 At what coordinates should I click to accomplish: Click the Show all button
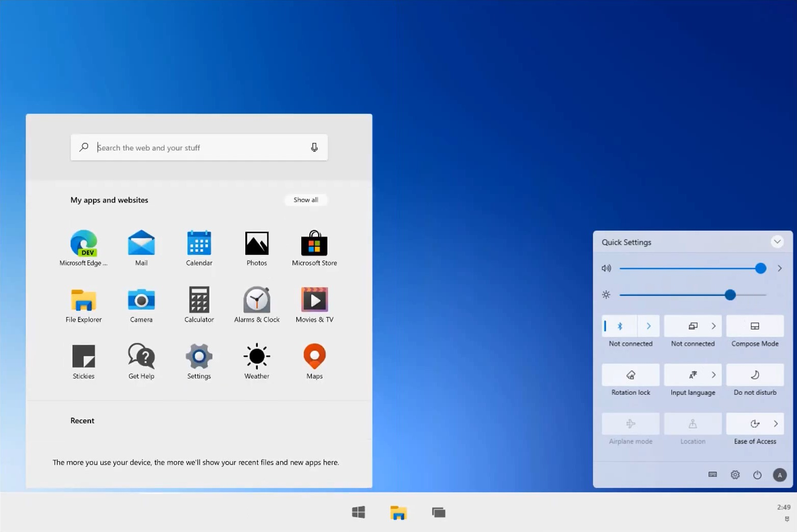click(x=305, y=200)
